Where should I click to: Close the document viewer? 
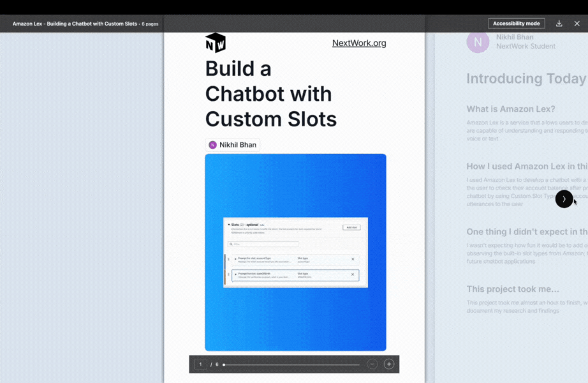point(577,23)
